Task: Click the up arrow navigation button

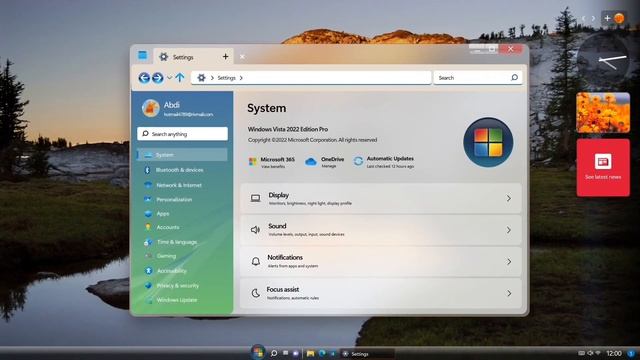Action: click(180, 77)
